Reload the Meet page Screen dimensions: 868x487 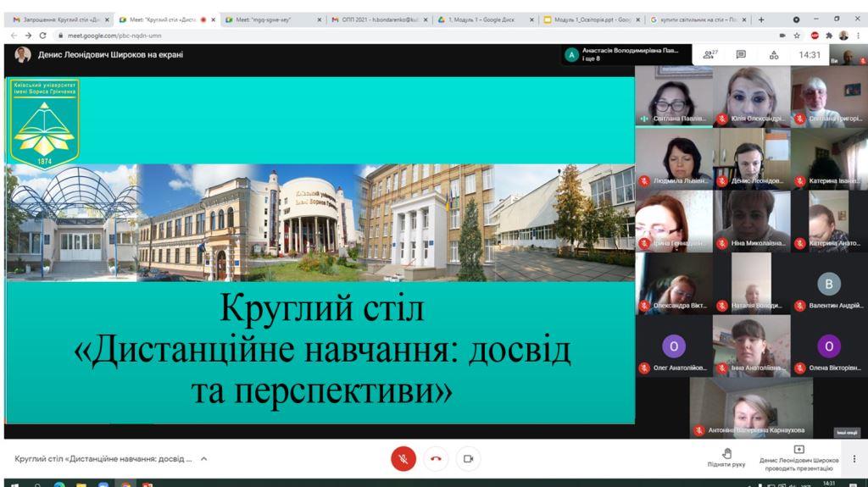[43, 35]
